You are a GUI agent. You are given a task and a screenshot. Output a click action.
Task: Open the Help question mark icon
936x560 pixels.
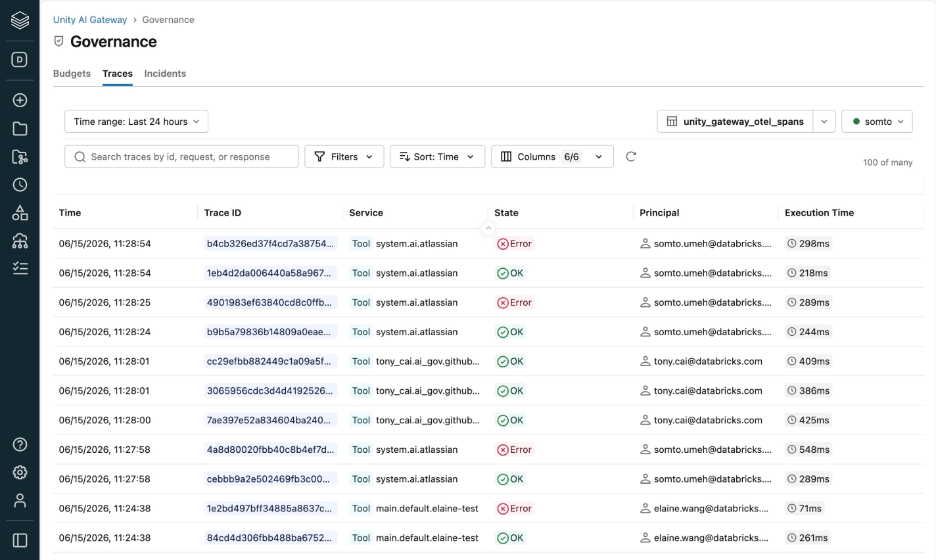tap(20, 444)
